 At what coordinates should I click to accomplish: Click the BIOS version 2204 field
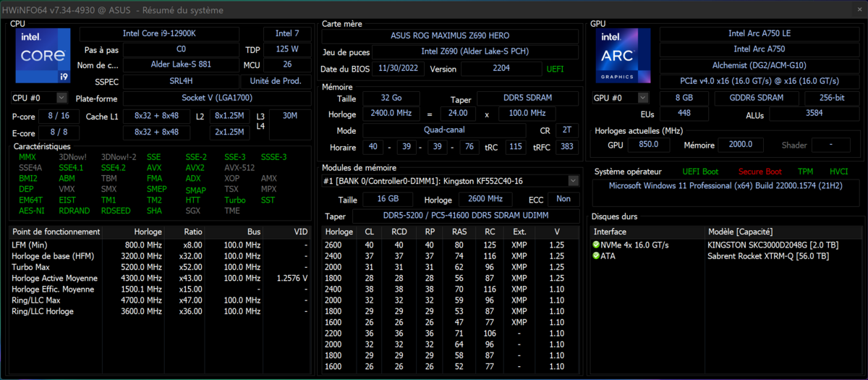pos(501,69)
